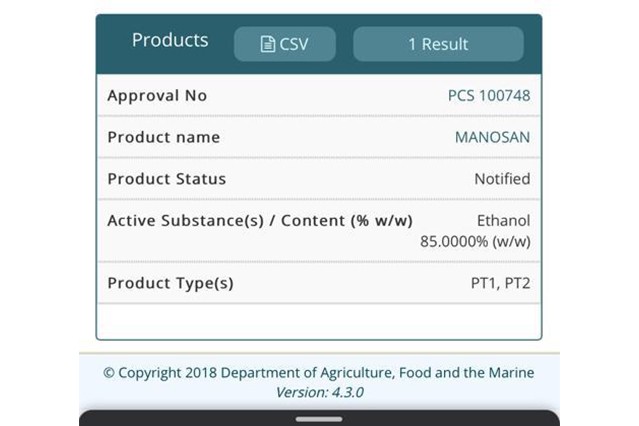
Task: Open approval number PCS 100748
Action: 489,96
